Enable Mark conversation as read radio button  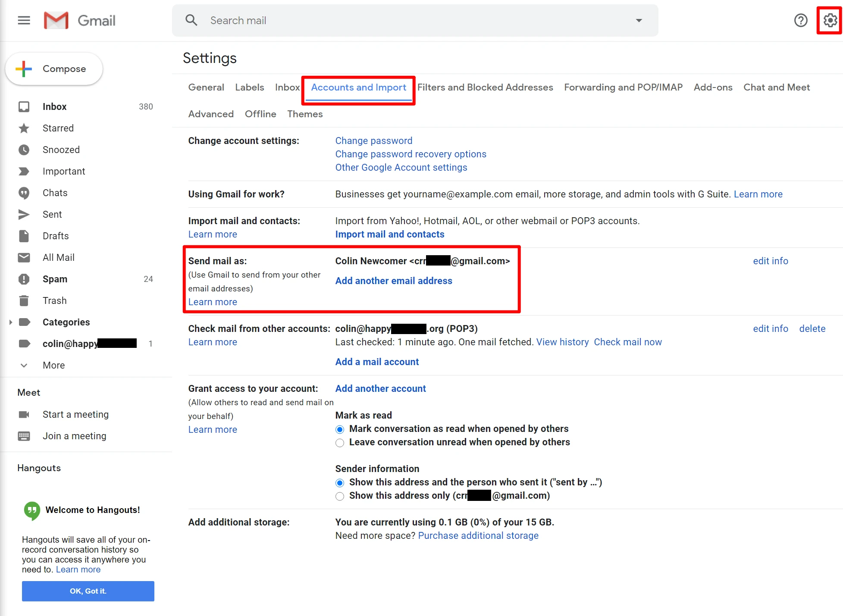[340, 429]
